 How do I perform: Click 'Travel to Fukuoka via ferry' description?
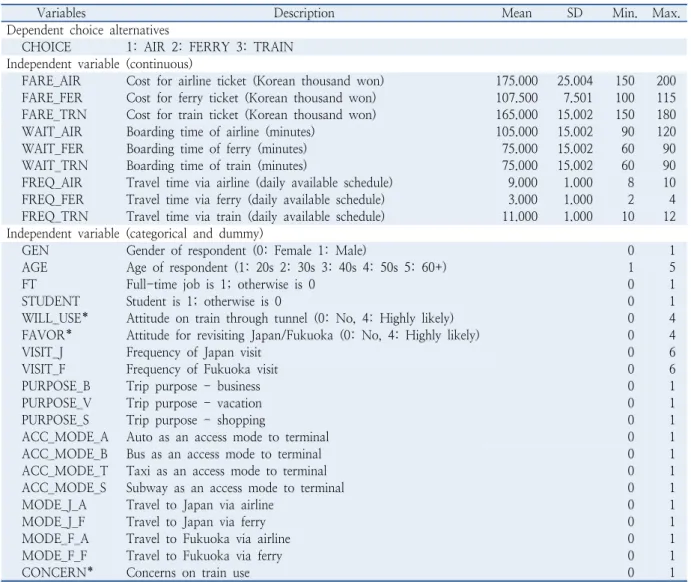[204, 556]
